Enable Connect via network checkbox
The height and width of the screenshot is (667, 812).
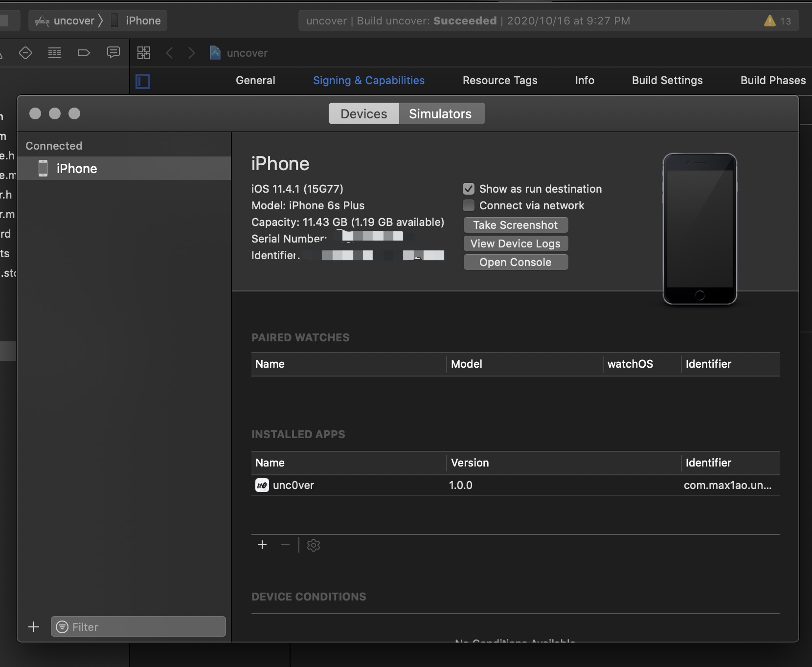469,205
